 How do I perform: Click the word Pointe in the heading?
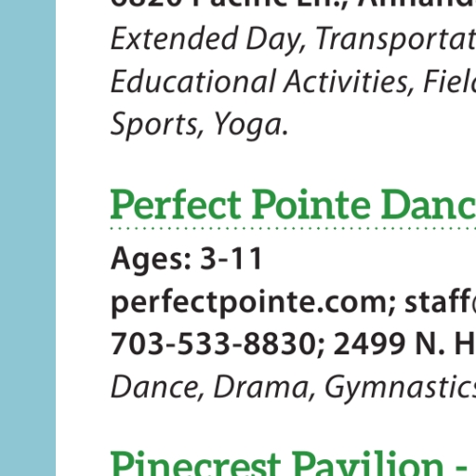point(311,205)
